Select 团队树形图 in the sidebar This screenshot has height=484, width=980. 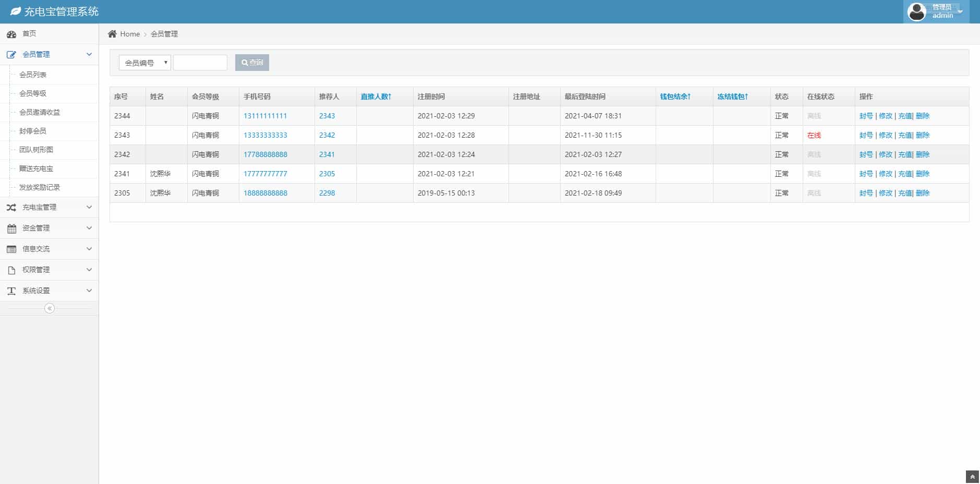(x=36, y=150)
